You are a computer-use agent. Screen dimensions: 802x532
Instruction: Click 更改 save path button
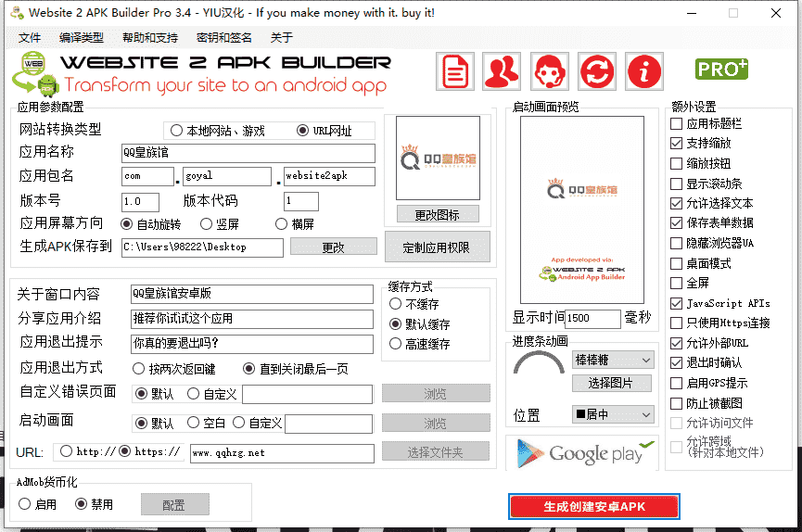point(334,247)
